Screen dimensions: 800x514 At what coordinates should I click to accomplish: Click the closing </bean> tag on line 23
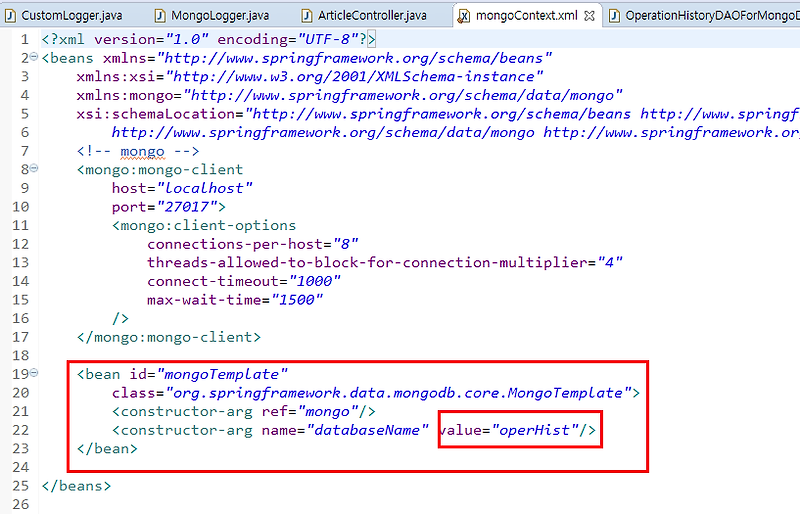(x=107, y=449)
